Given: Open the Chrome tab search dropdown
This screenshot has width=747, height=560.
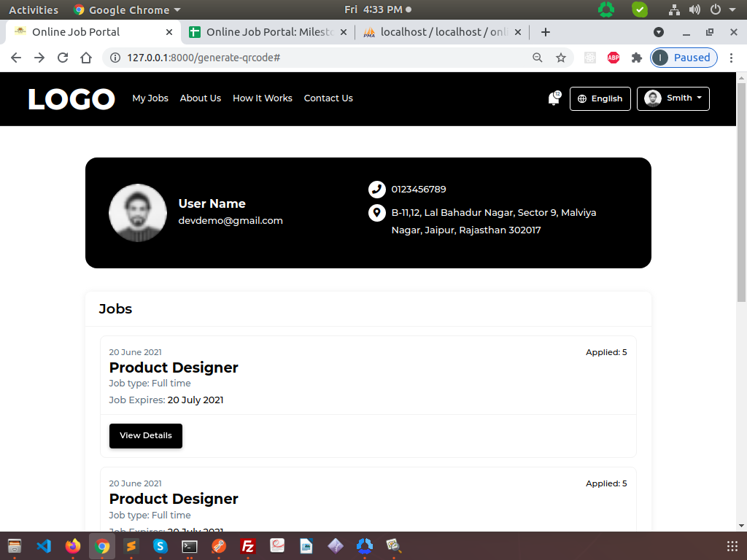Looking at the screenshot, I should (659, 32).
